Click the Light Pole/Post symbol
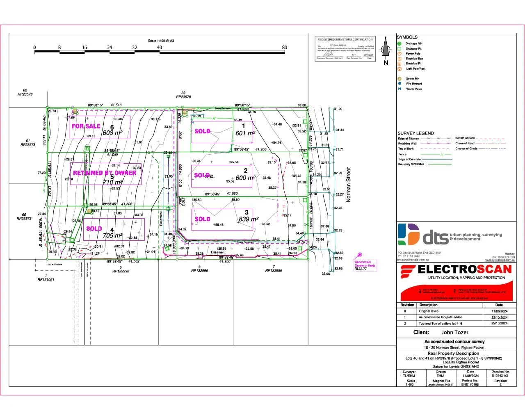The image size is (525, 420). 399,69
